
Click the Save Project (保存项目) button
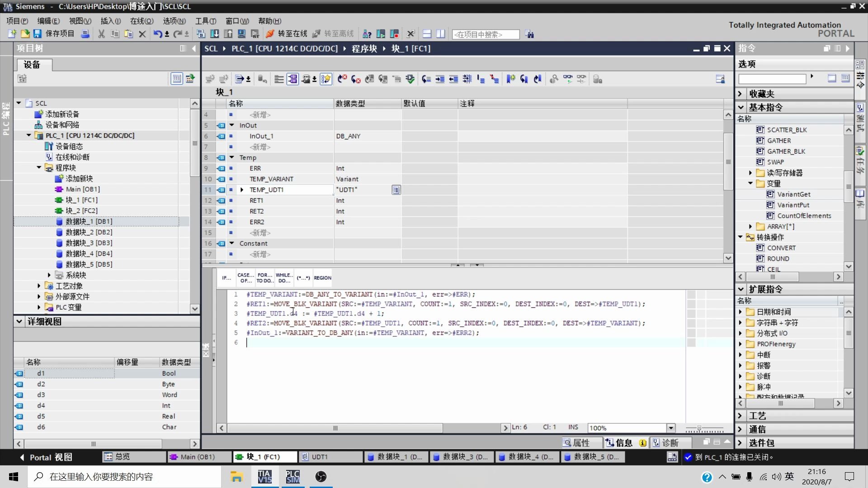pos(53,34)
